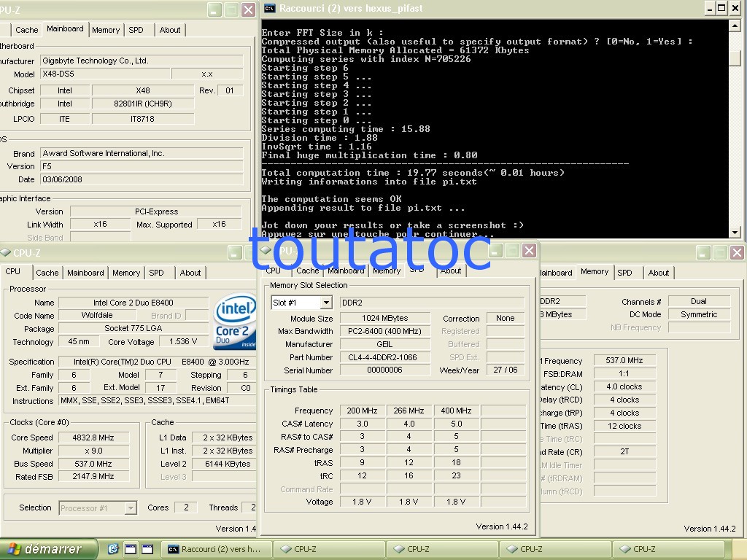This screenshot has height=560, width=747.
Task: Click the quick launch window icon beside Internet Explorer
Action: tap(131, 548)
